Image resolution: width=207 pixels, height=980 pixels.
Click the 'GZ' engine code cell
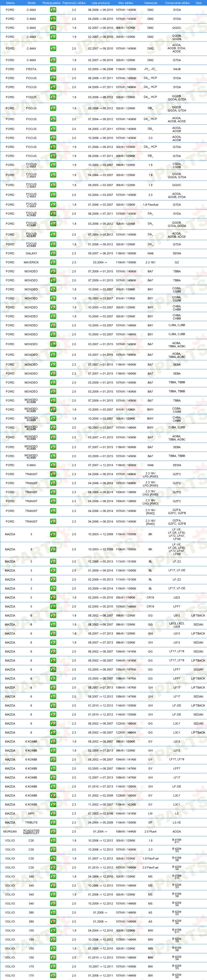(x=177, y=263)
